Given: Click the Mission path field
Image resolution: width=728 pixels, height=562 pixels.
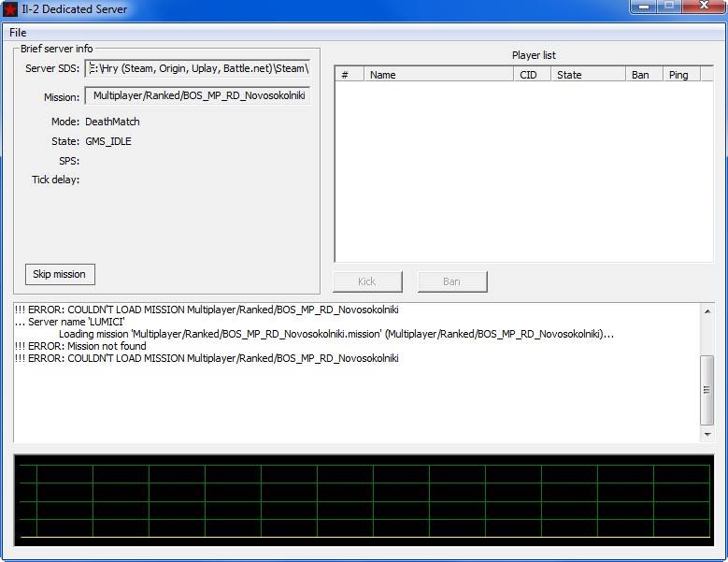Looking at the screenshot, I should coord(197,95).
